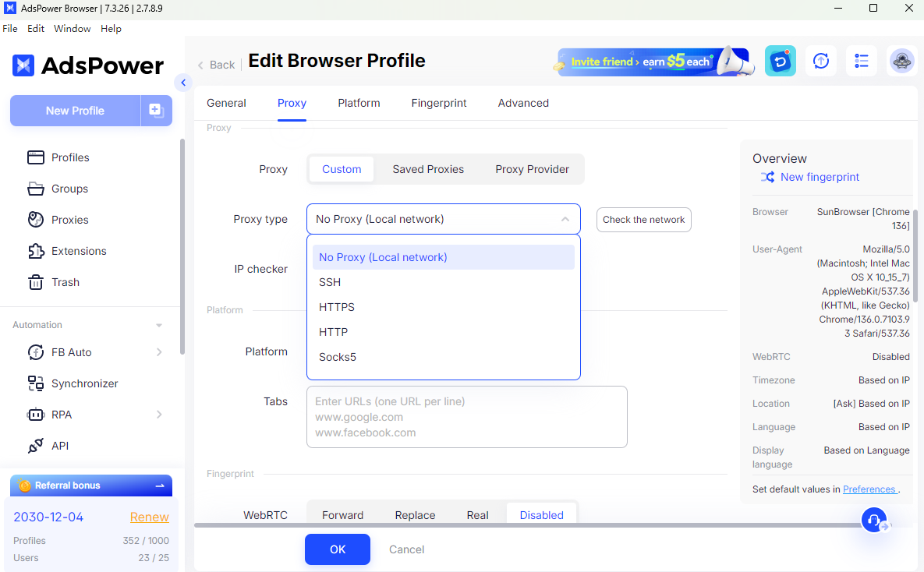Select the Proxy tab

292,103
